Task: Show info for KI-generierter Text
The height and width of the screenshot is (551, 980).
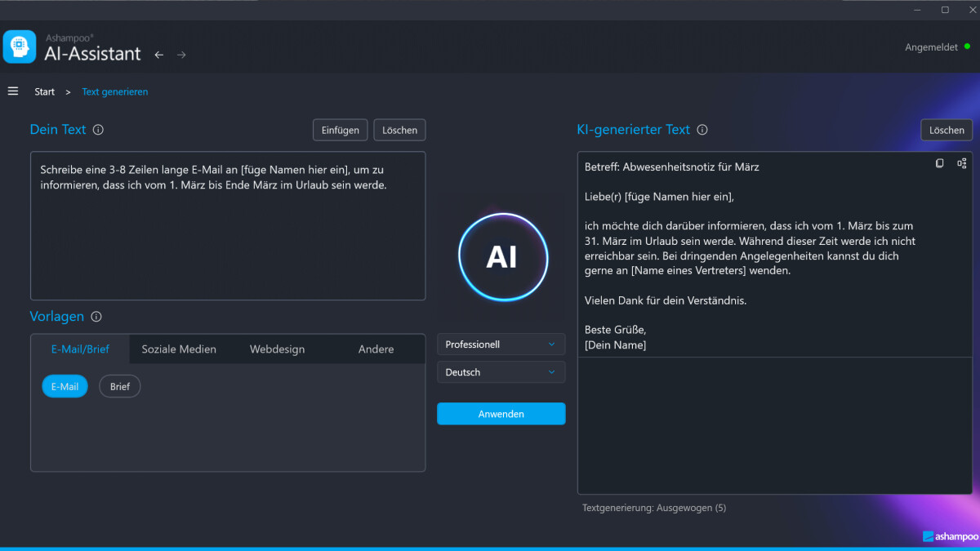Action: [702, 130]
